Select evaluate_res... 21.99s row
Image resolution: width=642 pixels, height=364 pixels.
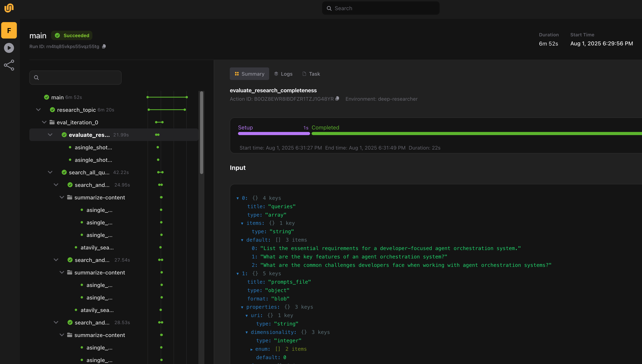coord(114,135)
